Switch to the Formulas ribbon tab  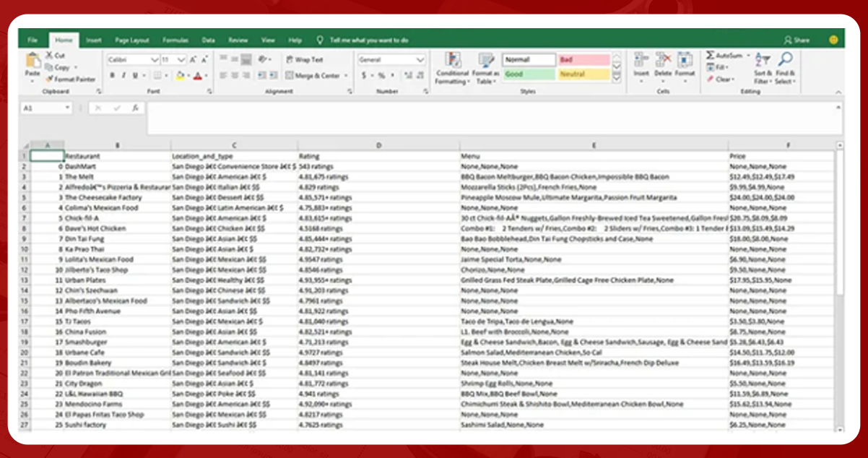[175, 40]
